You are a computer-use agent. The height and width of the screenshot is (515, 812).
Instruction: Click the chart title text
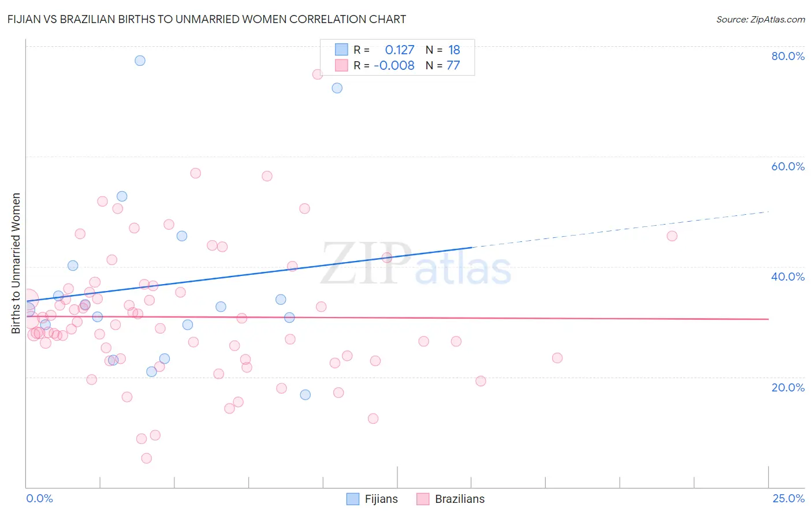[207, 19]
